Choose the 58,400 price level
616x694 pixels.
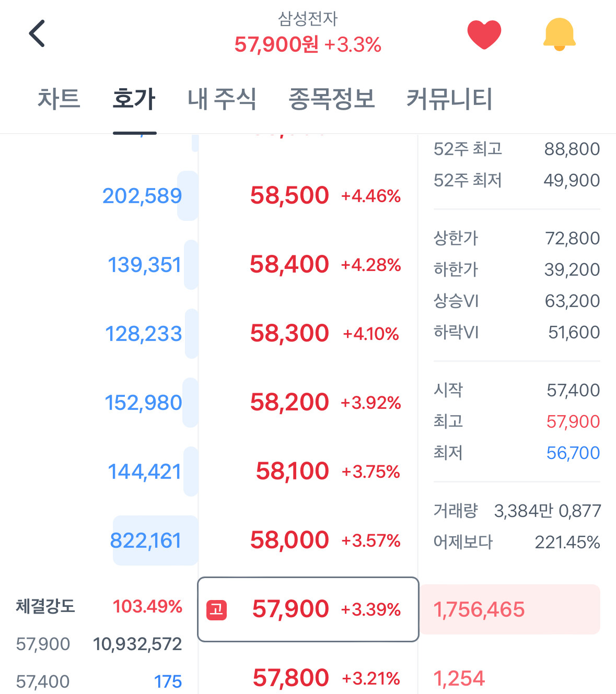[308, 265]
